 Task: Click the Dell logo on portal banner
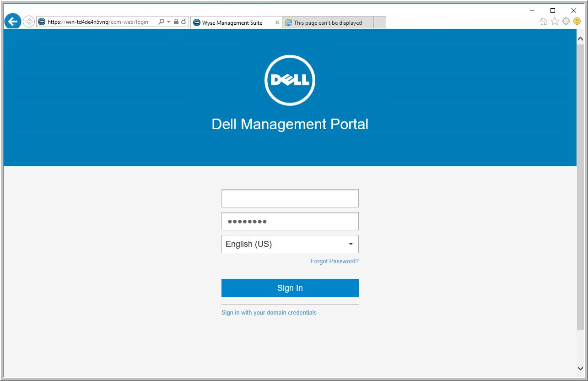click(290, 80)
